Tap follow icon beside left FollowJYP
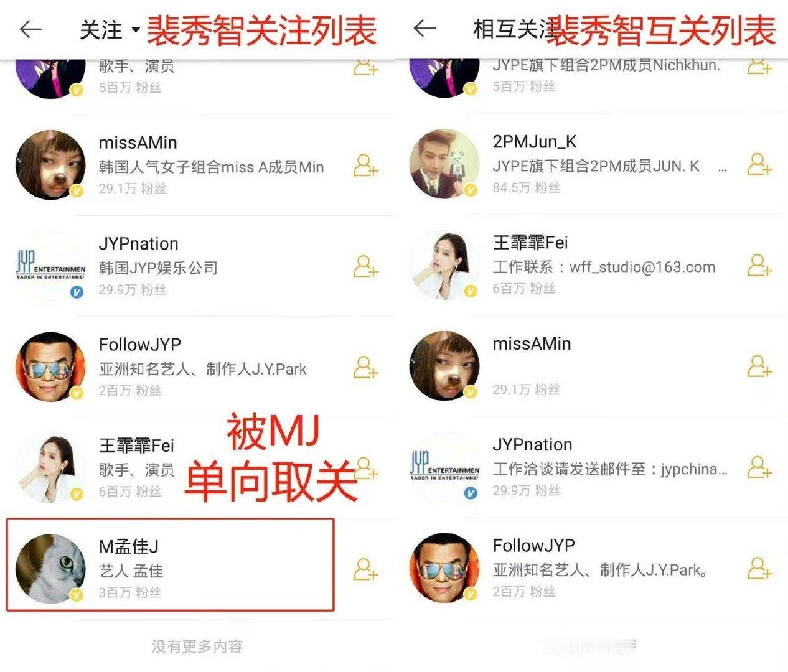 pos(365,367)
